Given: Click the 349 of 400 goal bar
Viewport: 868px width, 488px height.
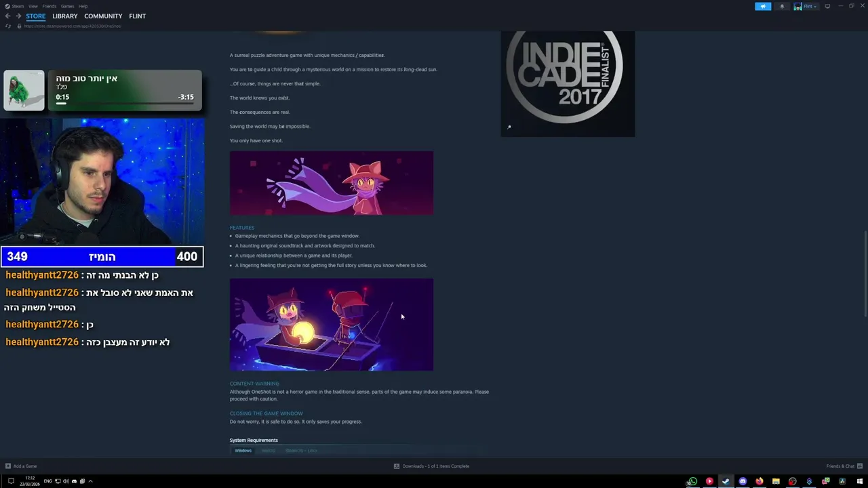Looking at the screenshot, I should click(x=102, y=256).
